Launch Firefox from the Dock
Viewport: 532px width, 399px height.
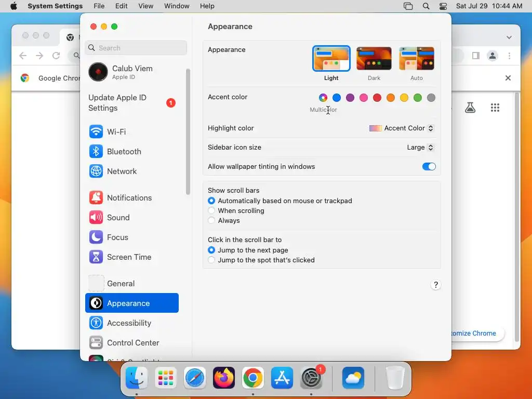tap(224, 378)
